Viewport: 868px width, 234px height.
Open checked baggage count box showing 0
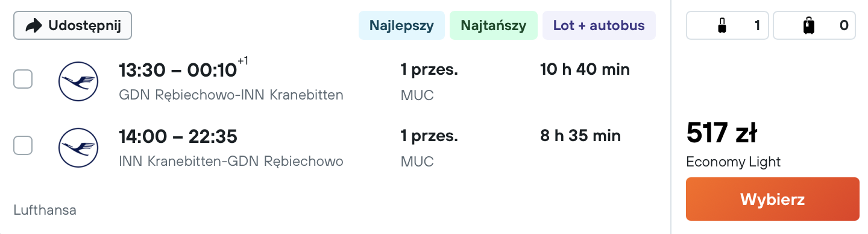(814, 26)
